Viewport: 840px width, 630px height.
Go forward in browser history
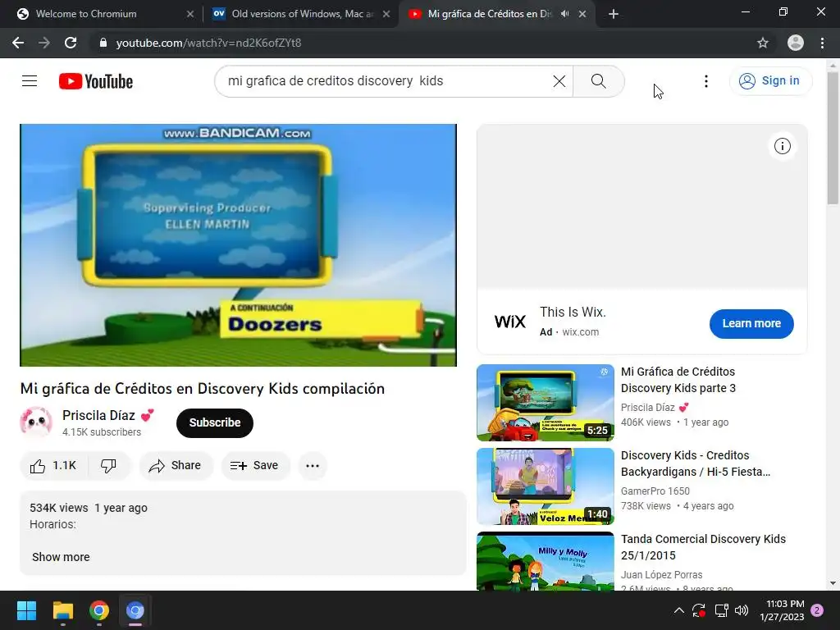(x=44, y=43)
